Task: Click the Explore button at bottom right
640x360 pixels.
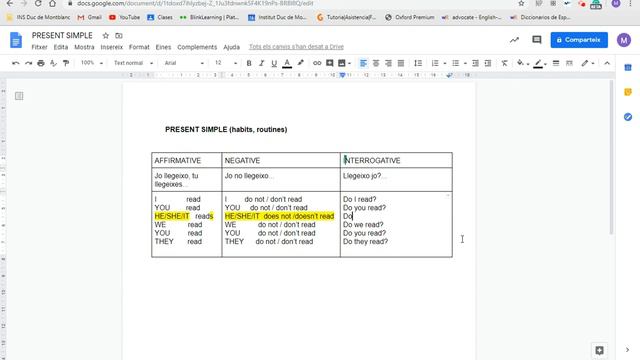Action: (x=599, y=350)
